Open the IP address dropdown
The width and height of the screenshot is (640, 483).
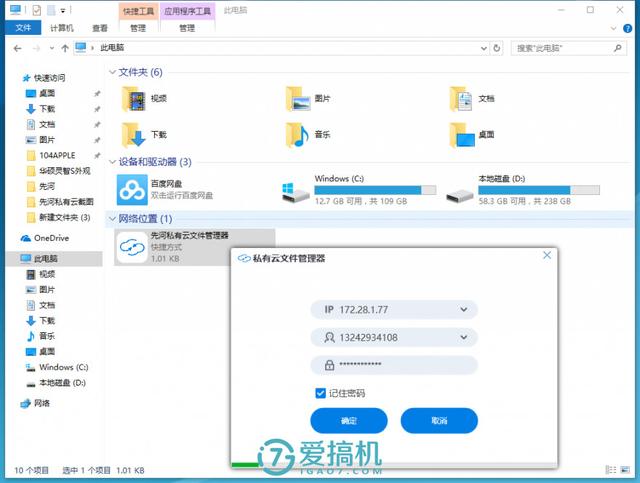464,309
